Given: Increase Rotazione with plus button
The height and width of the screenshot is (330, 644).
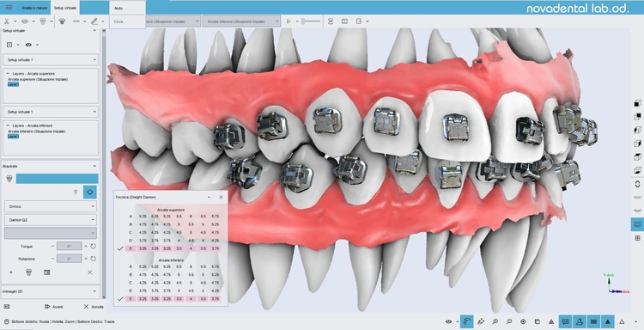Looking at the screenshot, I should (86, 259).
